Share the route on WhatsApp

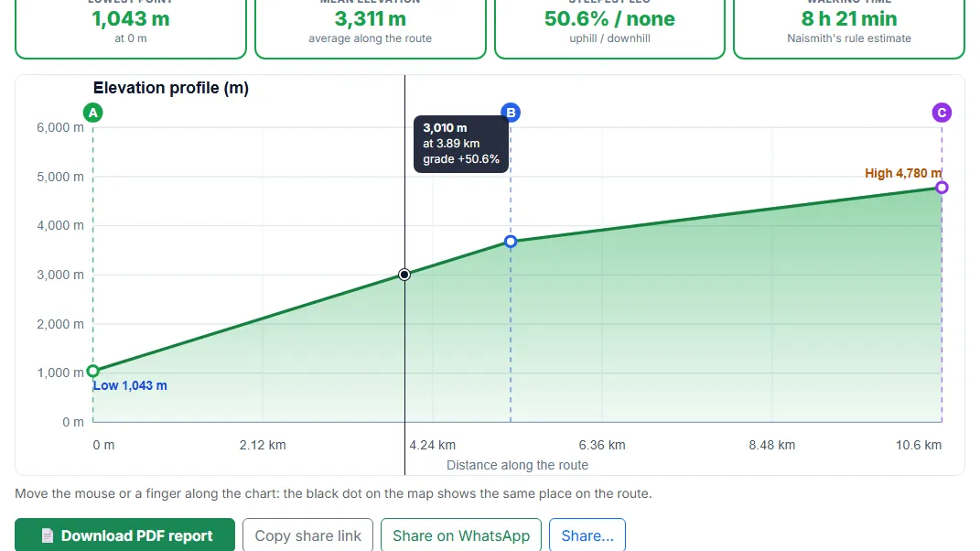pos(460,535)
